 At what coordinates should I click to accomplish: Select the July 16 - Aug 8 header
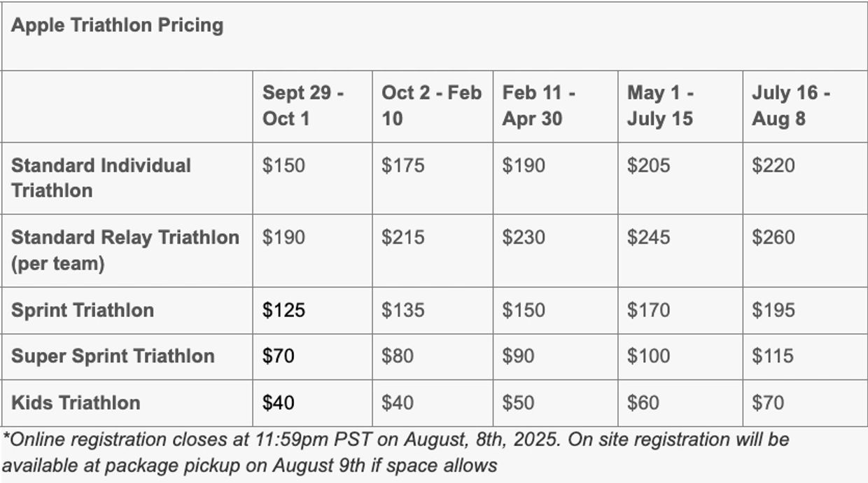point(790,106)
